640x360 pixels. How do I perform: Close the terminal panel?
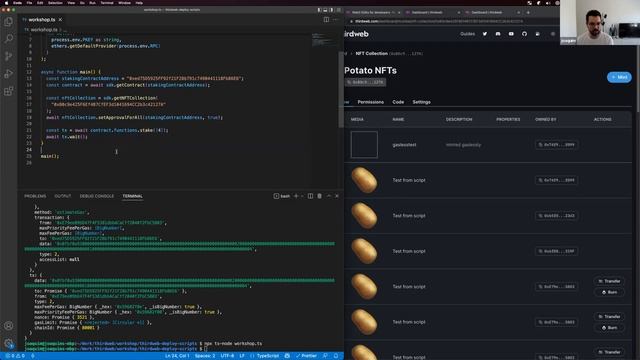click(x=337, y=196)
